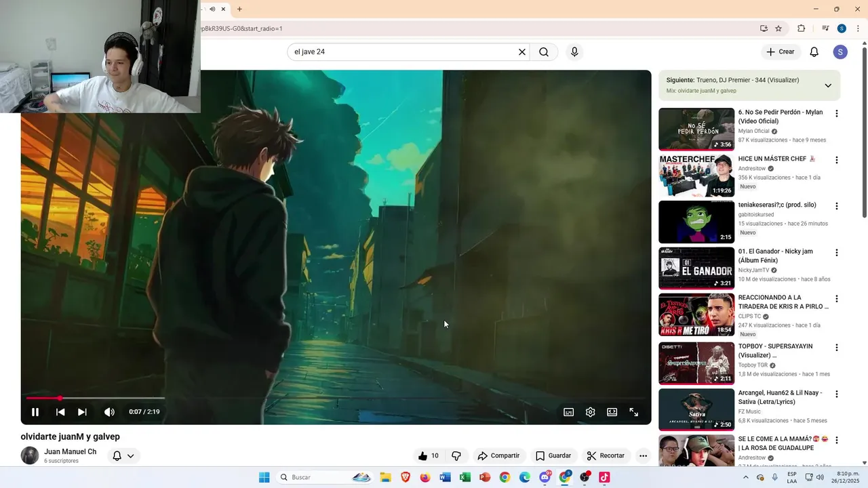Open 'teniakeserasi?;c (prod. silo)' video title

[x=777, y=205]
